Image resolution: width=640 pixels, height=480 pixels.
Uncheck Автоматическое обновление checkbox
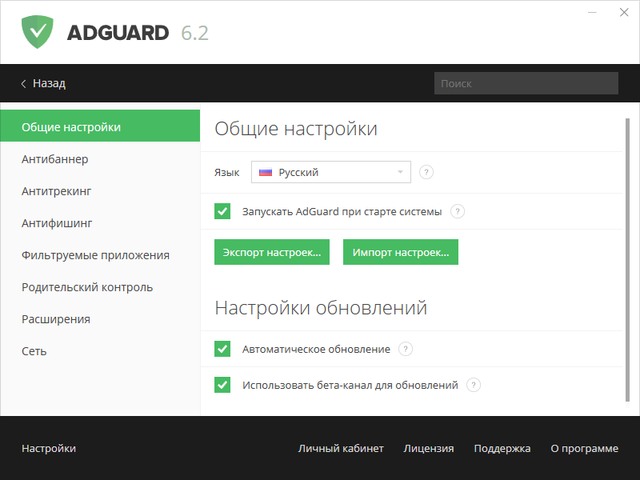coord(222,349)
